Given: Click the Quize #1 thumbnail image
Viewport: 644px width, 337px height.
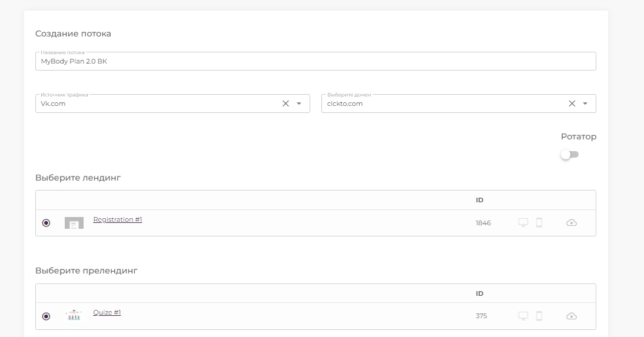Looking at the screenshot, I should [74, 315].
